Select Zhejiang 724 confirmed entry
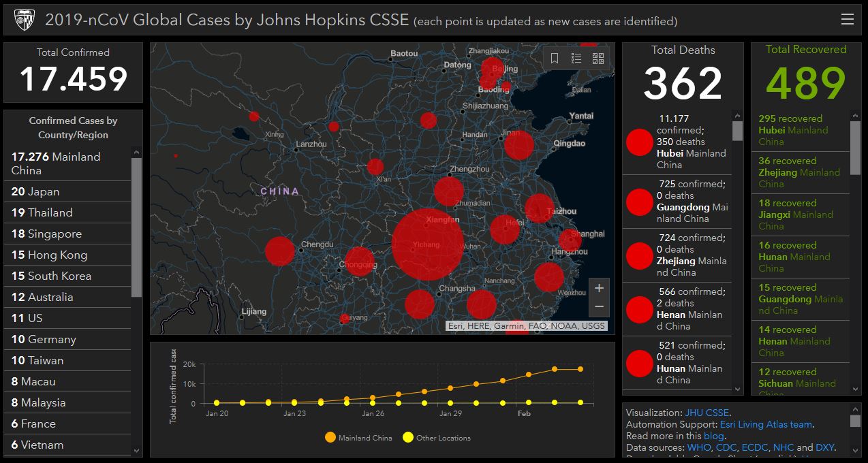This screenshot has width=868, height=463. [x=677, y=255]
